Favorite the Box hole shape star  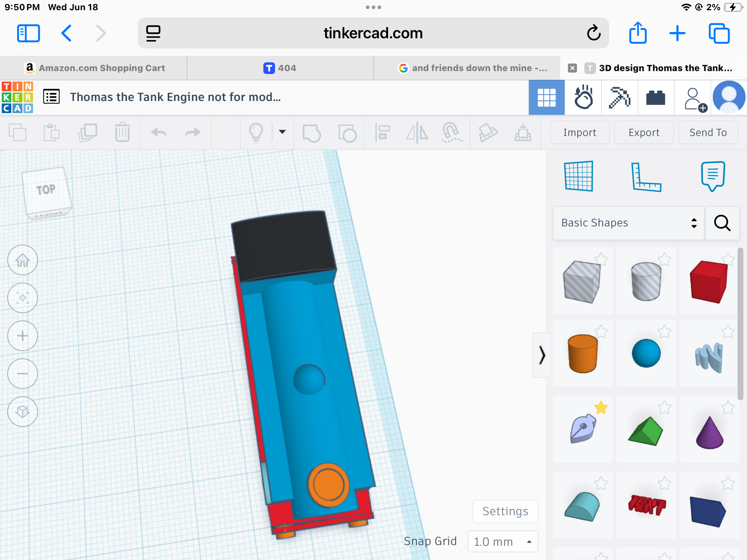pos(601,259)
